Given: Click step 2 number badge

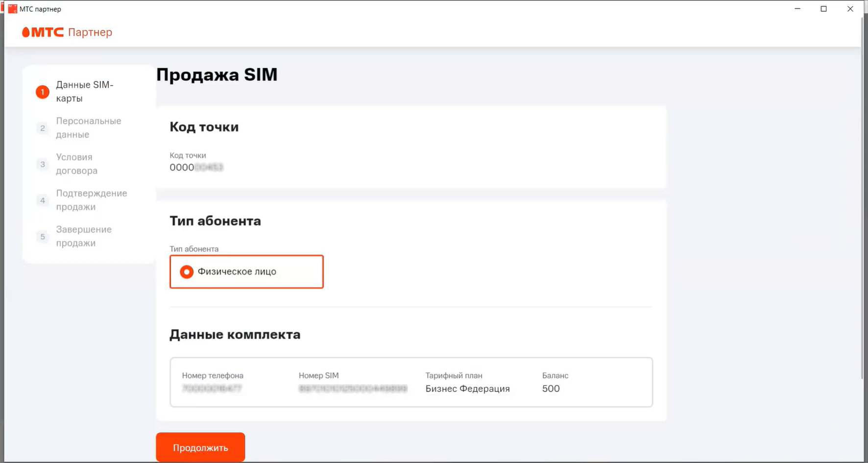Looking at the screenshot, I should click(43, 128).
